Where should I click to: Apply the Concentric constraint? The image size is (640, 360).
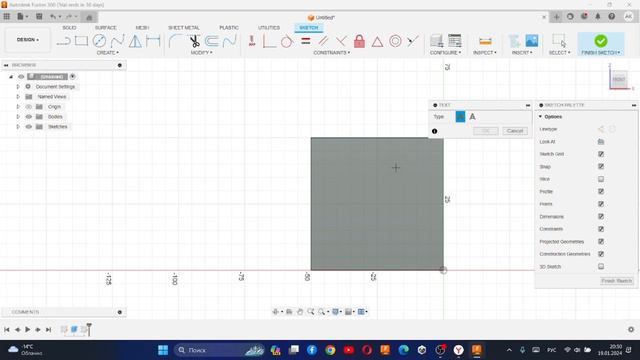coord(395,41)
